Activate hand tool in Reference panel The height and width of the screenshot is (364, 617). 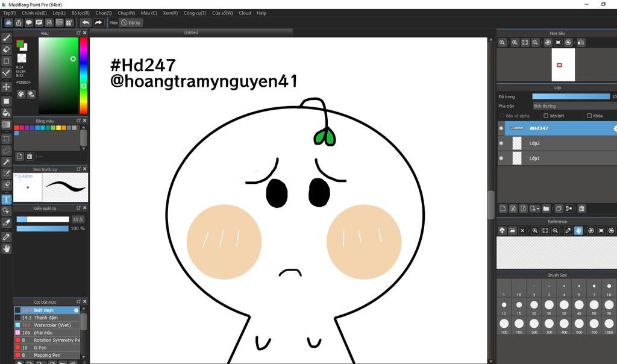click(x=578, y=231)
